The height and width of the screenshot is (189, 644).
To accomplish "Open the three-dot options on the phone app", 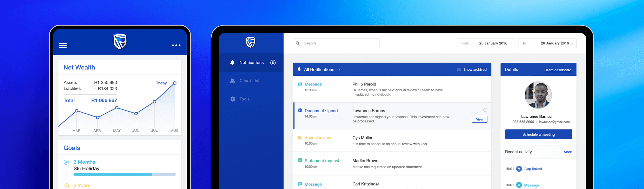I will click(x=176, y=45).
